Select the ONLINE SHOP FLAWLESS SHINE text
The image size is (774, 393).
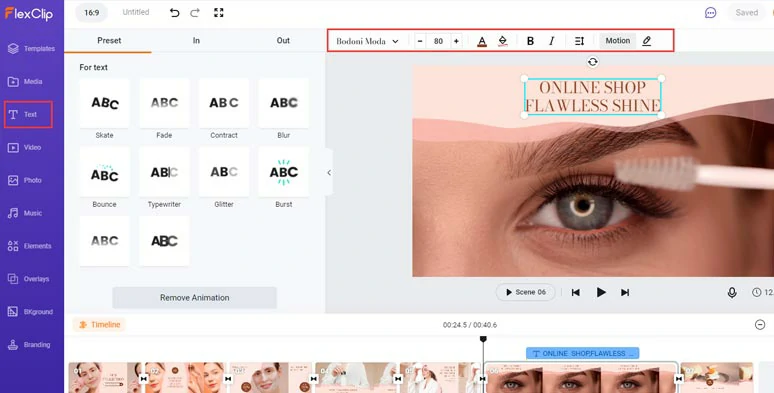pos(593,97)
